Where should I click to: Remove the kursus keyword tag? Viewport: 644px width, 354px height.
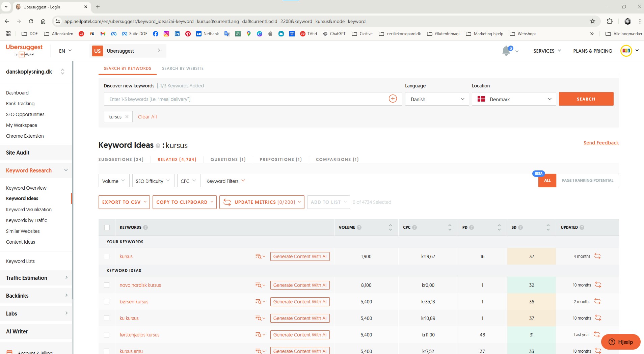127,117
